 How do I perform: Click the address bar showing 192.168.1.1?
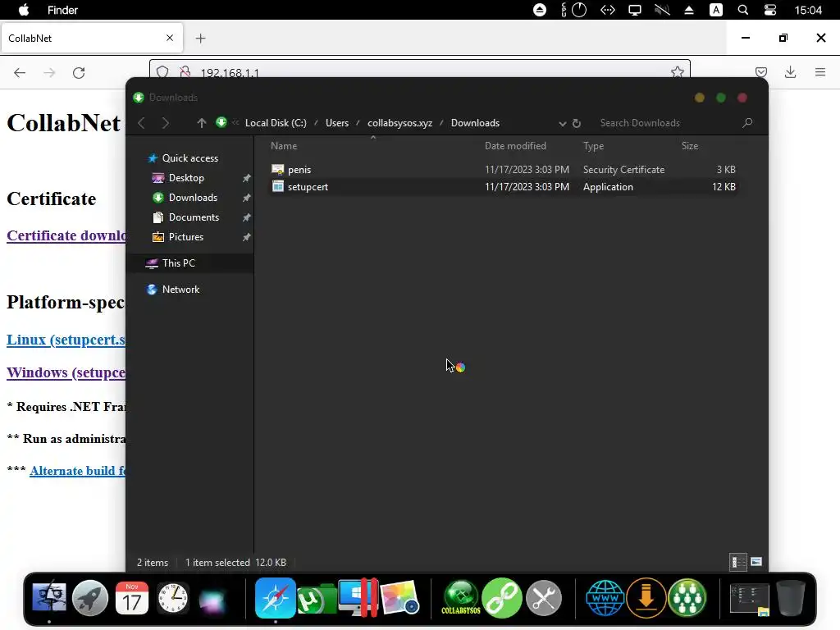tap(419, 70)
